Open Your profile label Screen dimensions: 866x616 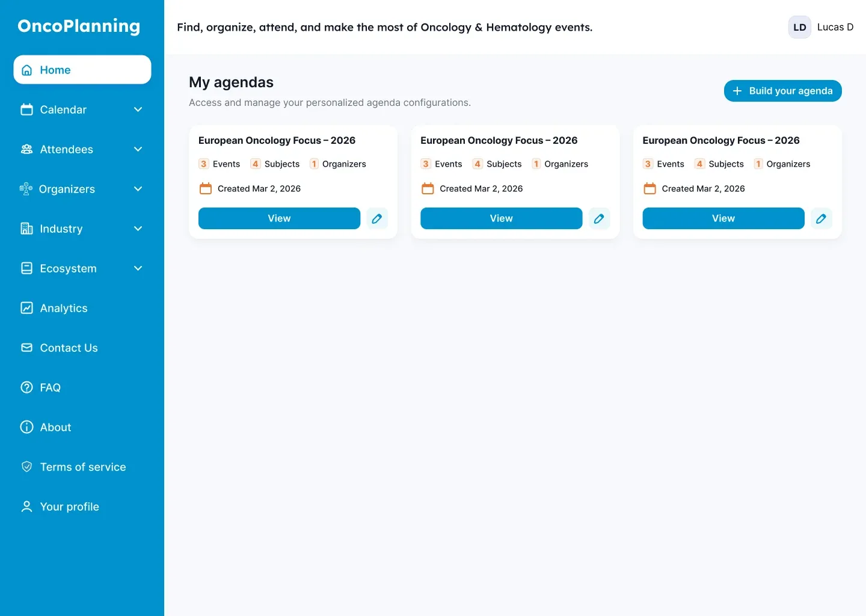(70, 507)
